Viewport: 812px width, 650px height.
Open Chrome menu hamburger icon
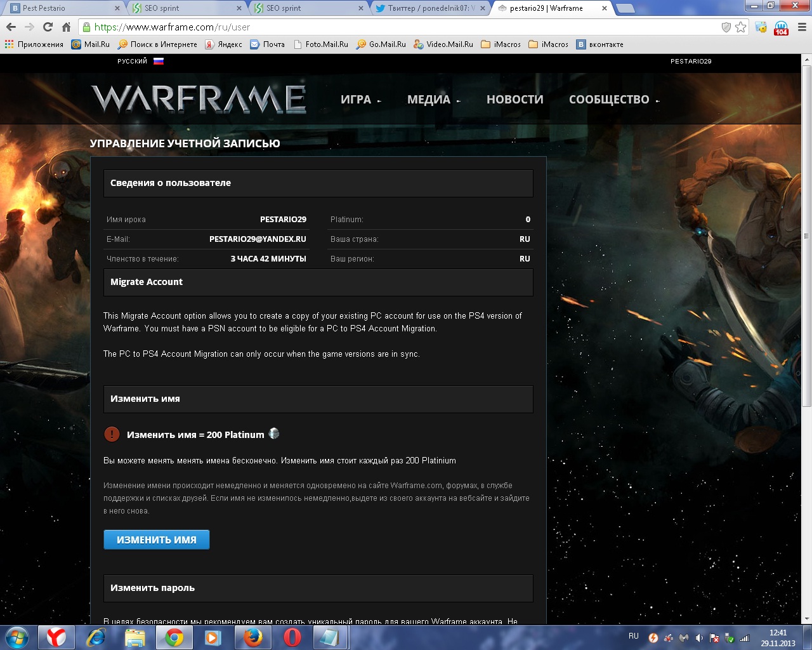pyautogui.click(x=802, y=27)
